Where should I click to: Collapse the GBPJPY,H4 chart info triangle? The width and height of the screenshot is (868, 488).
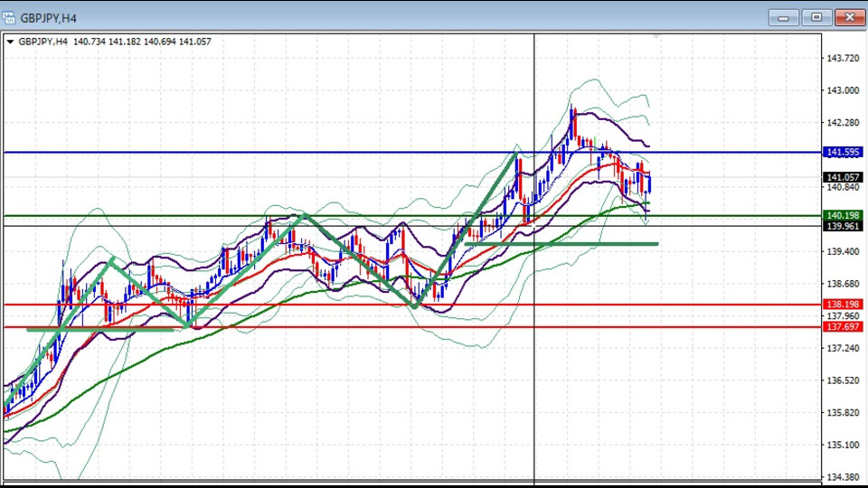pyautogui.click(x=10, y=42)
